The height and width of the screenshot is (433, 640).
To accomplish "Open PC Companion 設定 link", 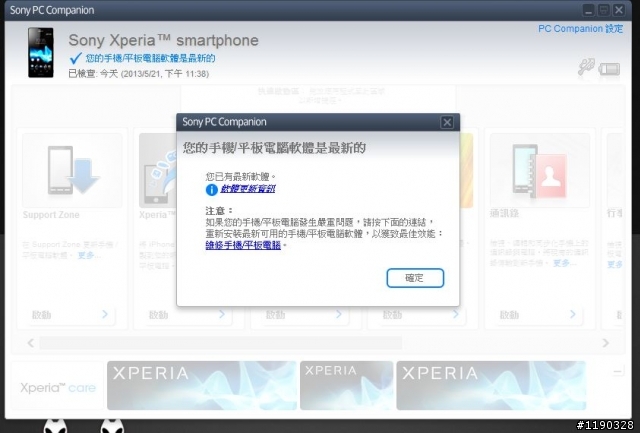I will click(x=580, y=29).
